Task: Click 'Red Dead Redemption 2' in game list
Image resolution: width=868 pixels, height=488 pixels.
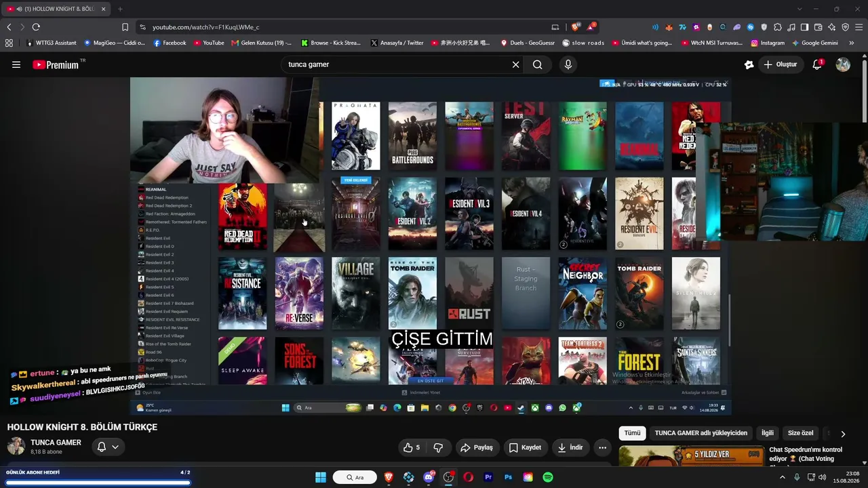Action: (169, 205)
